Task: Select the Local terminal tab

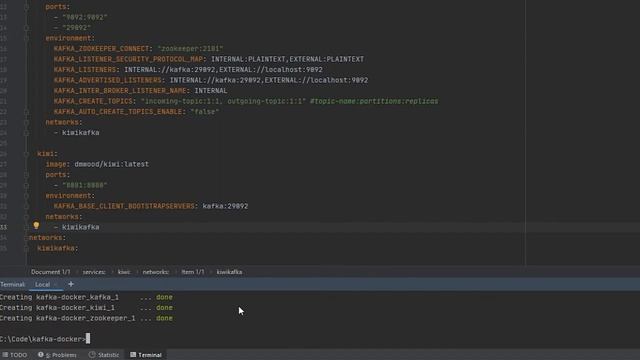Action: pos(42,284)
